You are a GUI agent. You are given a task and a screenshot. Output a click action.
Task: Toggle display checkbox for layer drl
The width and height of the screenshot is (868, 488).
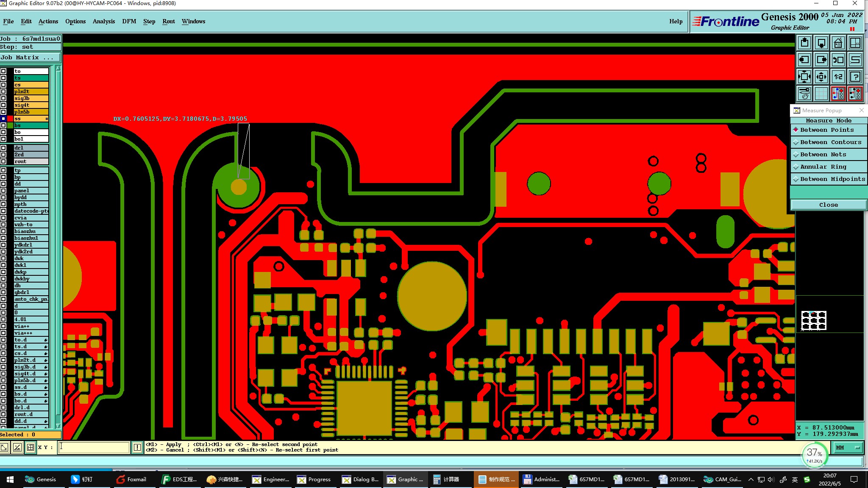3,148
